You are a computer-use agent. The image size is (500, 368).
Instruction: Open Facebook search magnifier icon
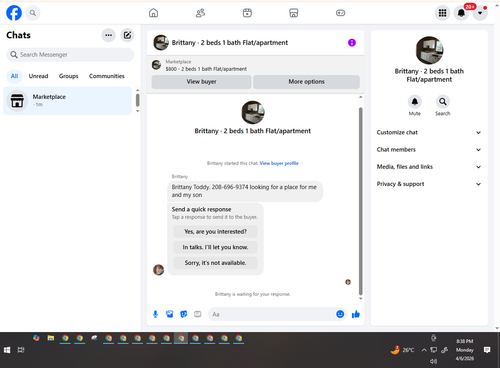pos(33,13)
